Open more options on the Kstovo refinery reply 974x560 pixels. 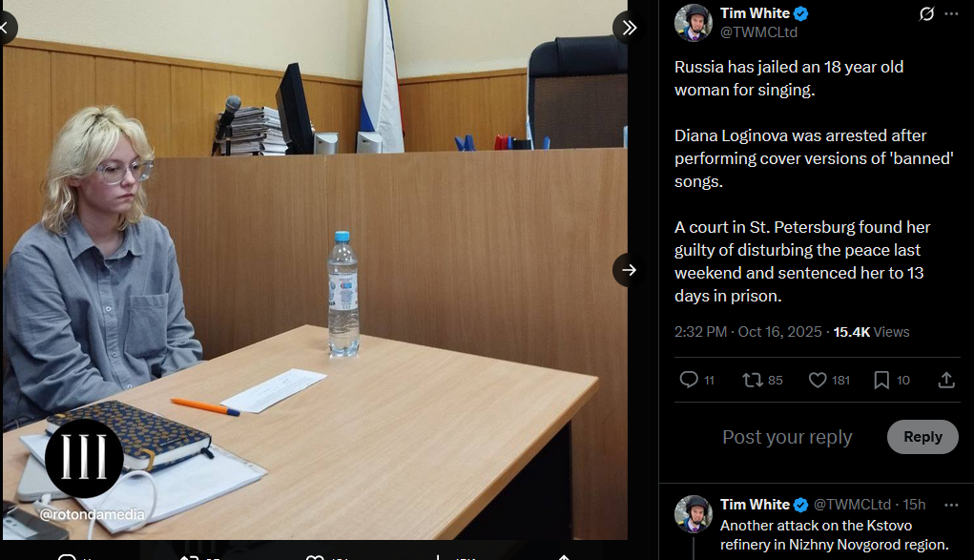(951, 505)
